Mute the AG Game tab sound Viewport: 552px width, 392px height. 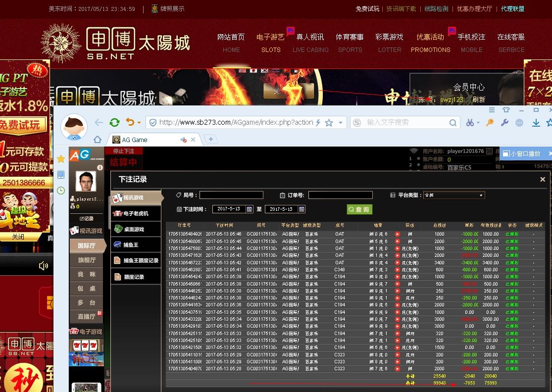(183, 140)
